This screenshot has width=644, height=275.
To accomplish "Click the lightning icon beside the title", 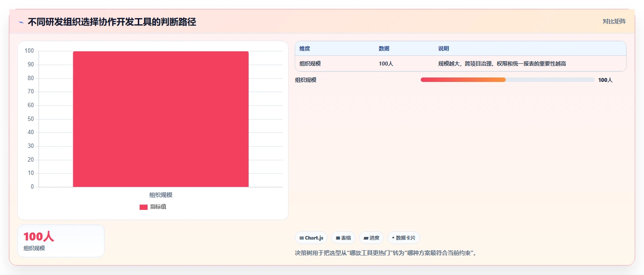I will click(x=21, y=22).
